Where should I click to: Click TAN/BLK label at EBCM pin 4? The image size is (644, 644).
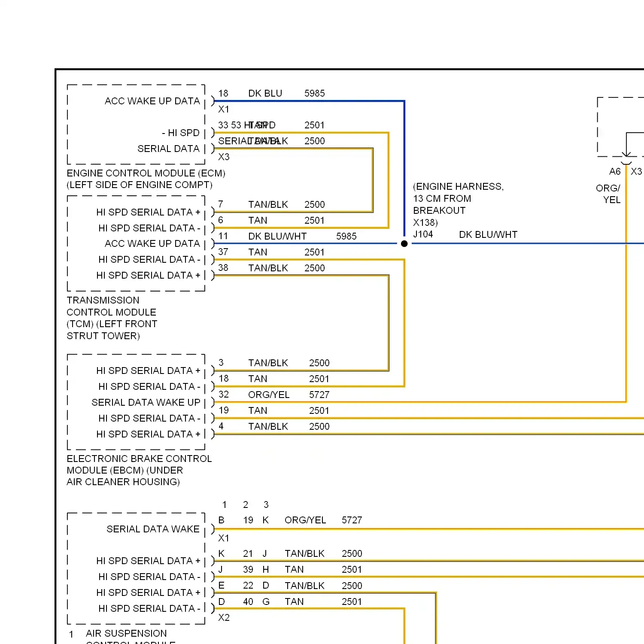tap(268, 426)
